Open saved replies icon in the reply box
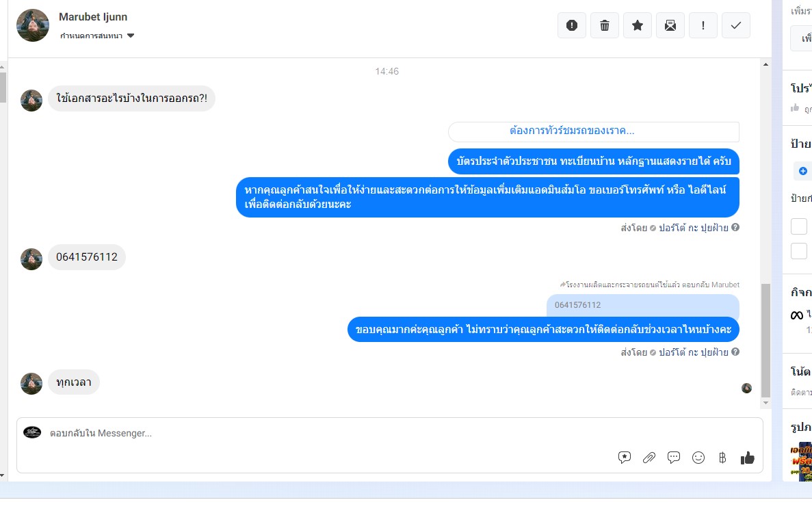Viewport: 812px width, 526px height. click(625, 458)
